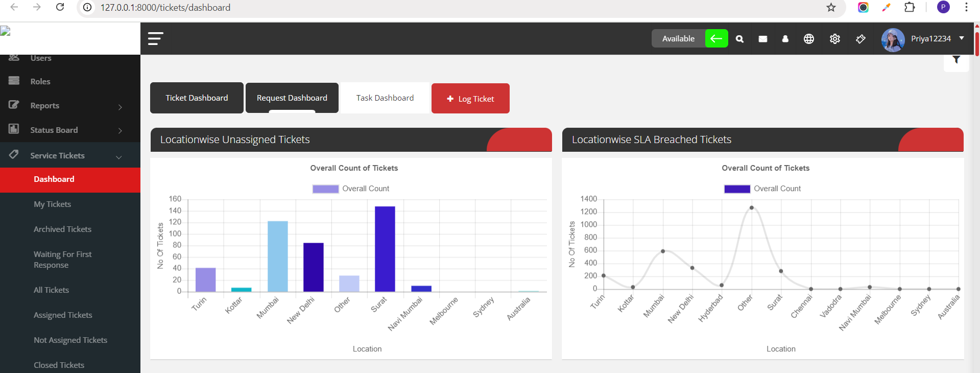Open Priya12234 user dropdown arrow
The height and width of the screenshot is (373, 980).
[962, 38]
